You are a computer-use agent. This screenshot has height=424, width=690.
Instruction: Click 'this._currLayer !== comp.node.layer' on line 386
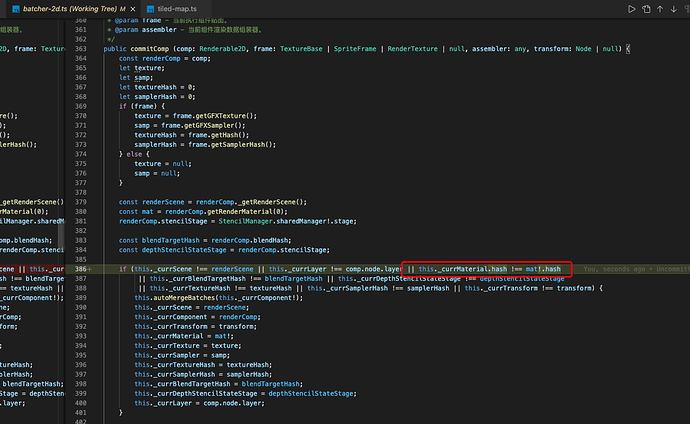coord(335,269)
